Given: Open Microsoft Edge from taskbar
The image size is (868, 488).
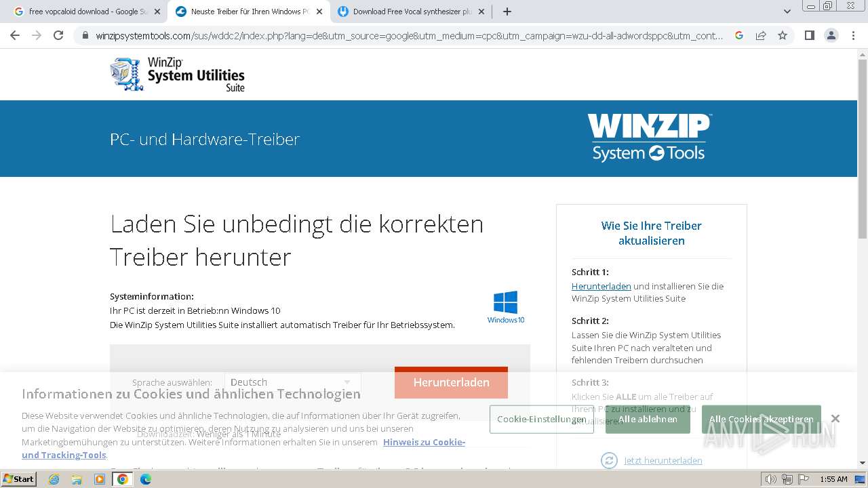Looking at the screenshot, I should pyautogui.click(x=146, y=479).
